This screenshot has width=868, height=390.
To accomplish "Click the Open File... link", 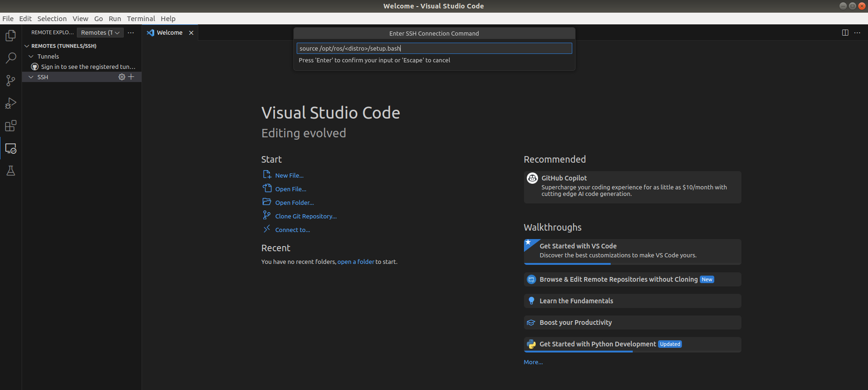I will pyautogui.click(x=291, y=189).
